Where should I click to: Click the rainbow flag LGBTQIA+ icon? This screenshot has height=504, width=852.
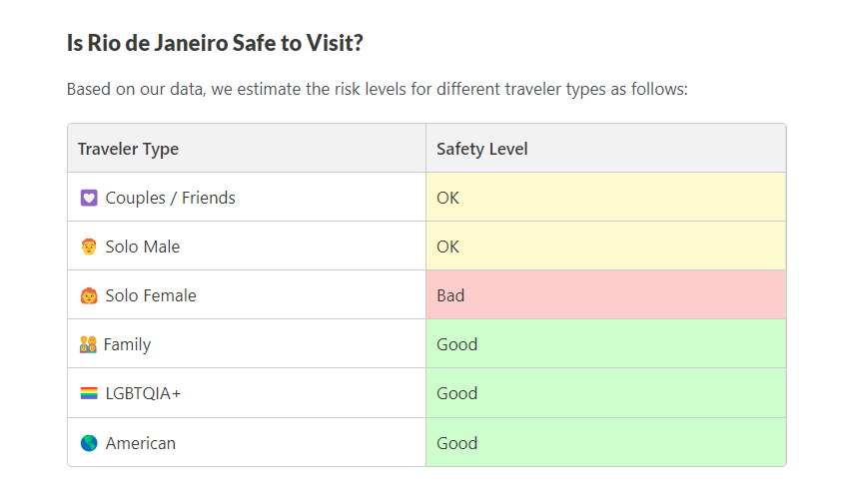[89, 393]
